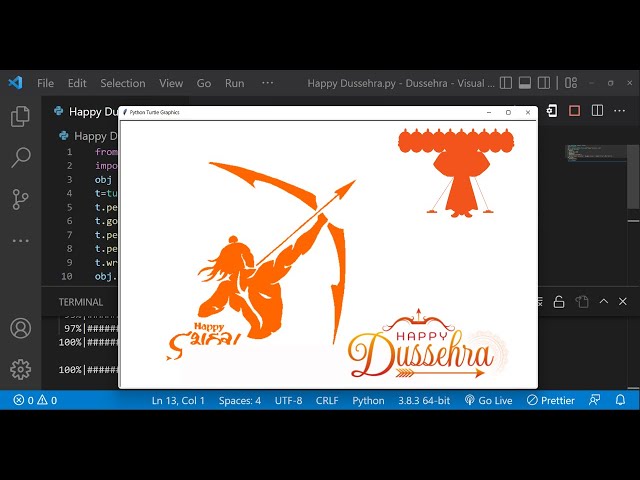Open More Actions ellipsis in editor toolbar

pos(620,111)
